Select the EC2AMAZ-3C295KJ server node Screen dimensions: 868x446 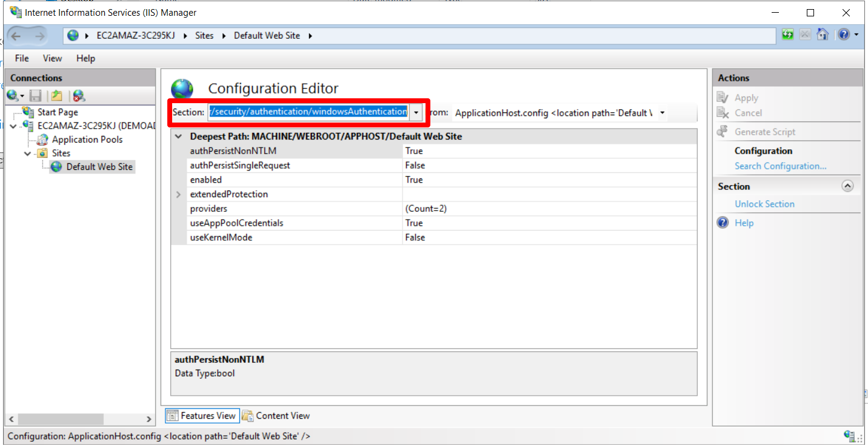96,126
